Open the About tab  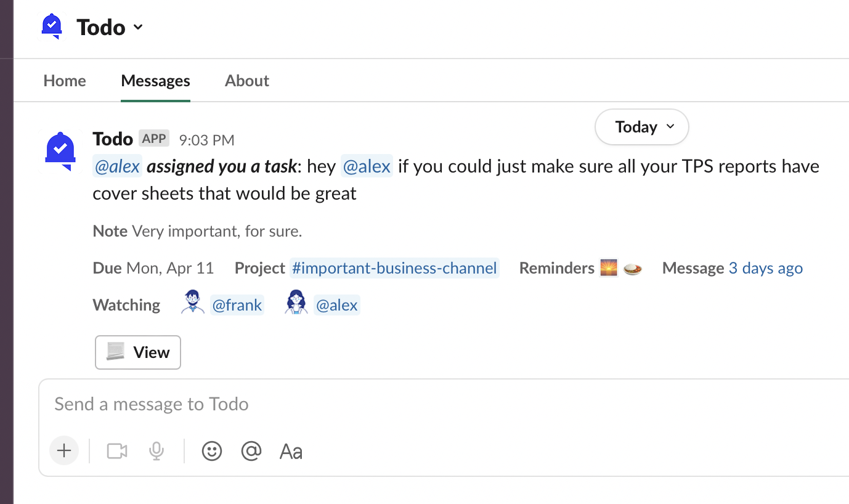(x=247, y=81)
